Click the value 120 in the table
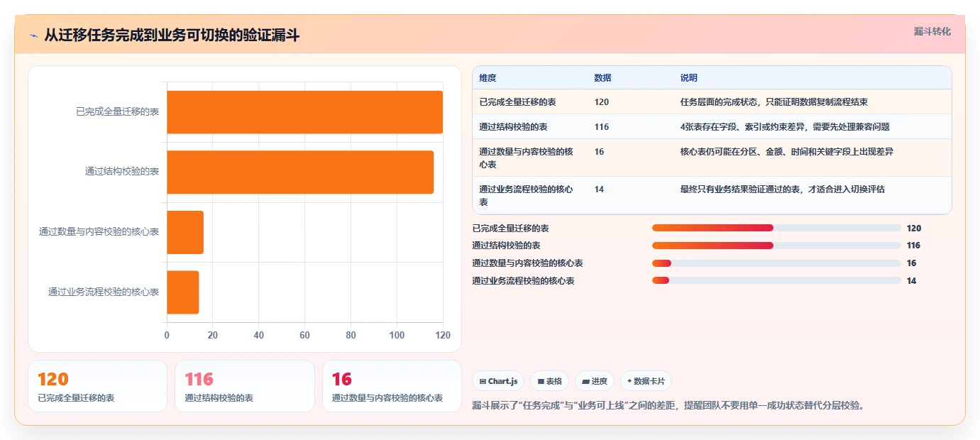Viewport: 980px width, 440px height. [x=602, y=102]
